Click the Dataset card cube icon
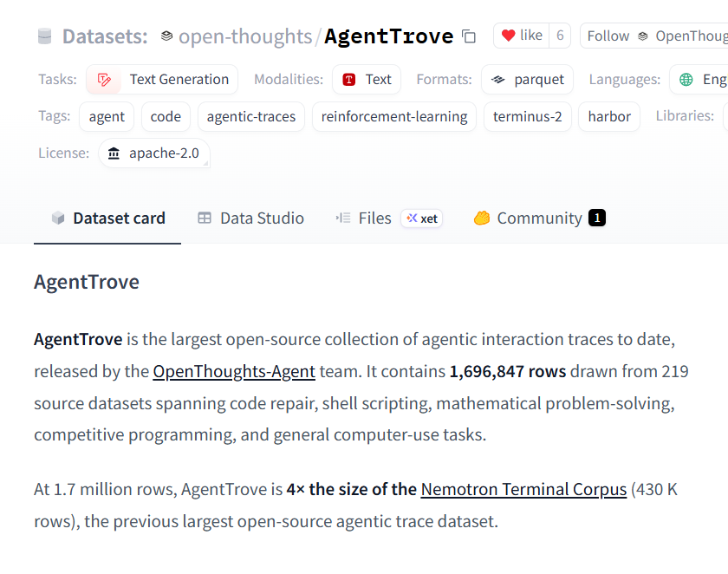The image size is (728, 574). pos(58,218)
